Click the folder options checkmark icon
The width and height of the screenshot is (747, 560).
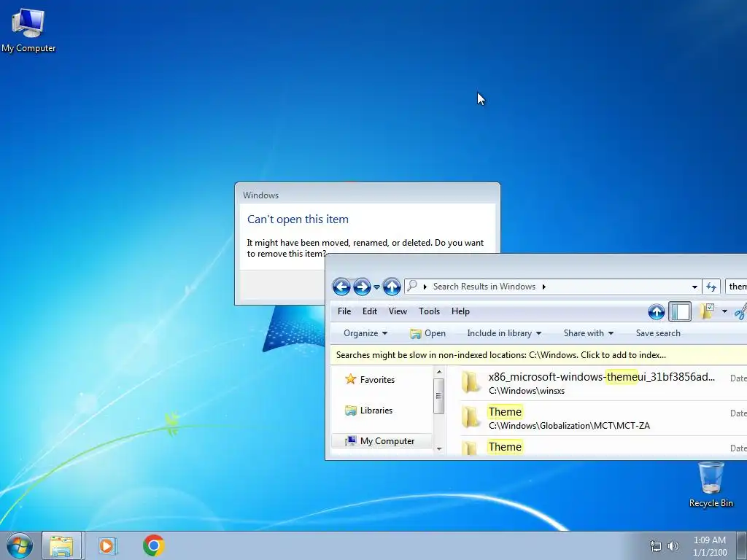point(706,311)
